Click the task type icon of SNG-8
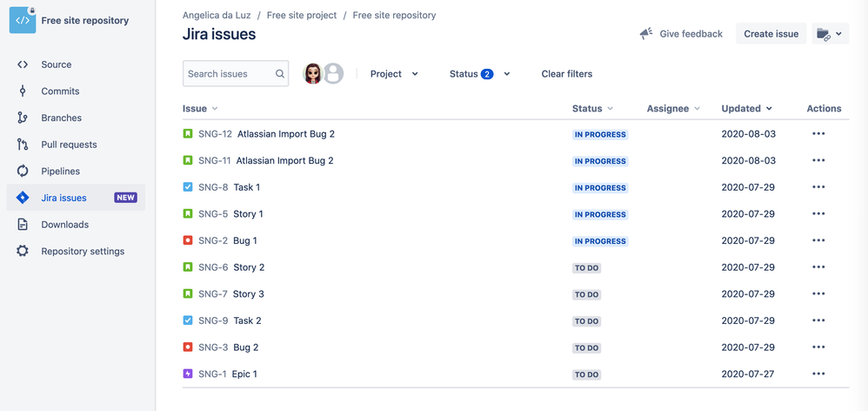This screenshot has height=411, width=868. pyautogui.click(x=188, y=187)
